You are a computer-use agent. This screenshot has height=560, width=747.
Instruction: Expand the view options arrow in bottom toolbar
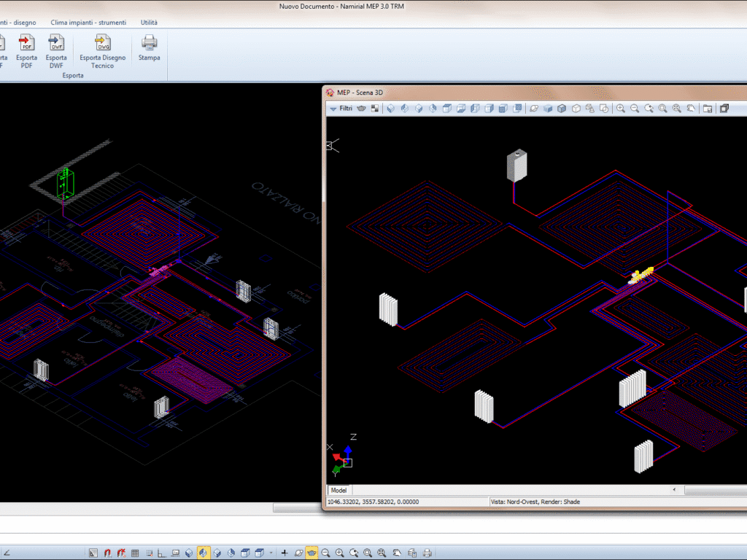(x=271, y=553)
